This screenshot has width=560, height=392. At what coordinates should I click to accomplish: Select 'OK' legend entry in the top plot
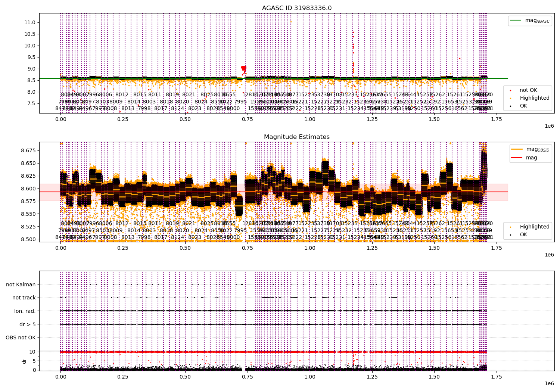tap(523, 106)
